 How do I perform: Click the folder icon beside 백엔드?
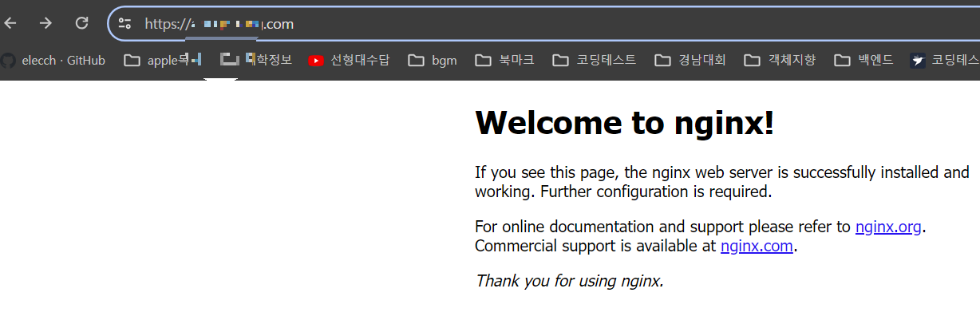[x=842, y=60]
